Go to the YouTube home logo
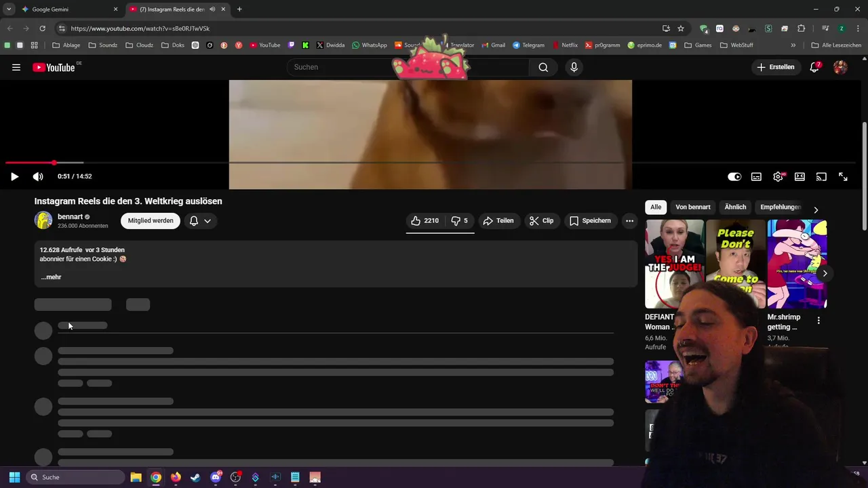 click(54, 67)
